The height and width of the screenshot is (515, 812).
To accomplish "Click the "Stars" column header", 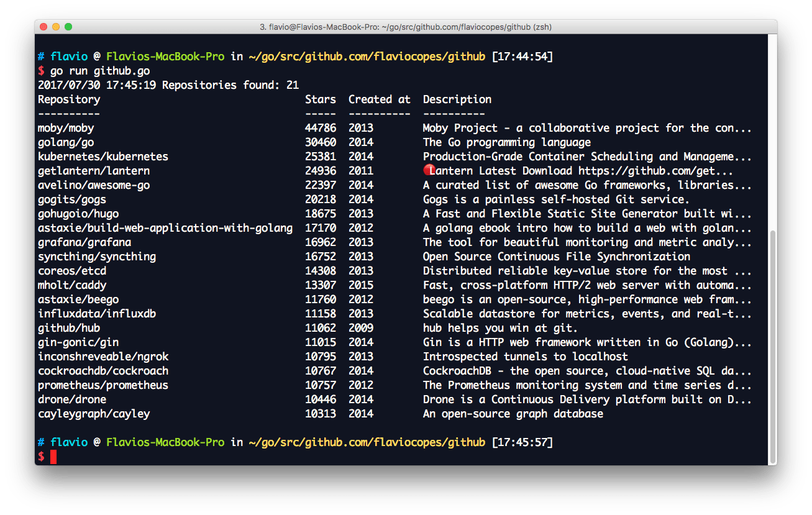I will tap(320, 99).
